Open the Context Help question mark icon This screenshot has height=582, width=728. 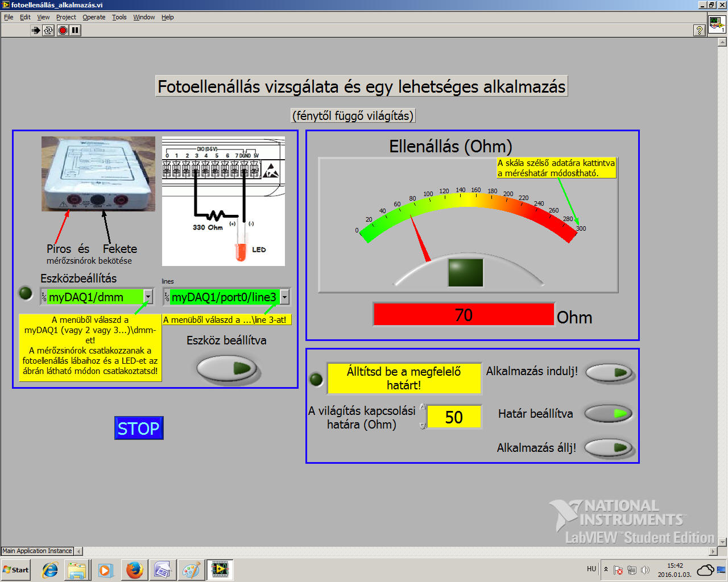(x=700, y=30)
